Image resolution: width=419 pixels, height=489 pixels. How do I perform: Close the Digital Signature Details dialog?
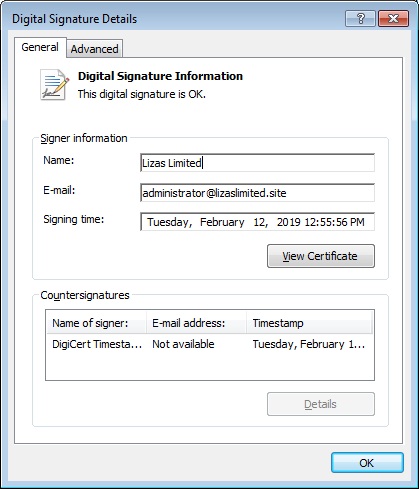pos(393,18)
